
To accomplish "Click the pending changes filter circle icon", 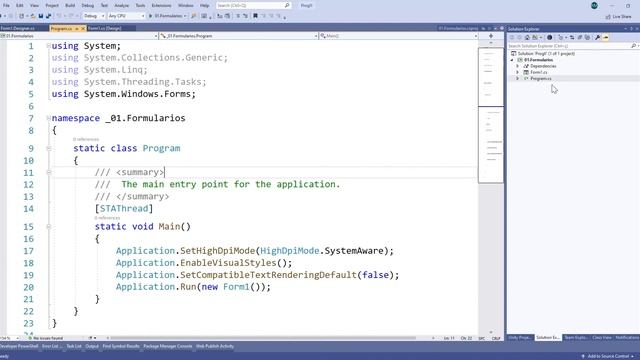I will coord(549,37).
